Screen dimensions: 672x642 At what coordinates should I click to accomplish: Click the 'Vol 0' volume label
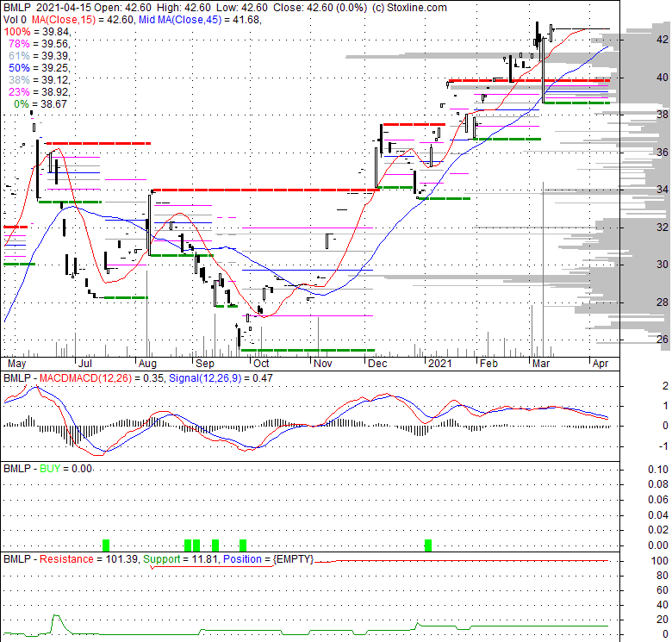[15, 20]
